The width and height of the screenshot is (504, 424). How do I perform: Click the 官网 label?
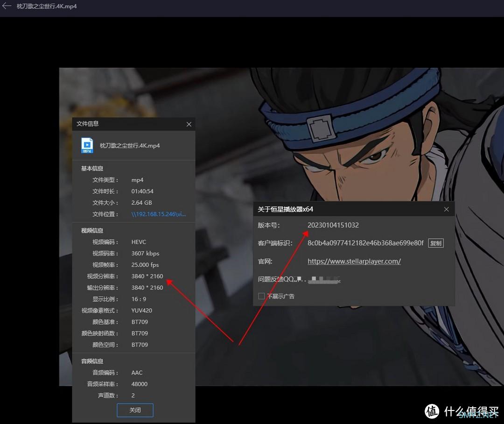[265, 261]
